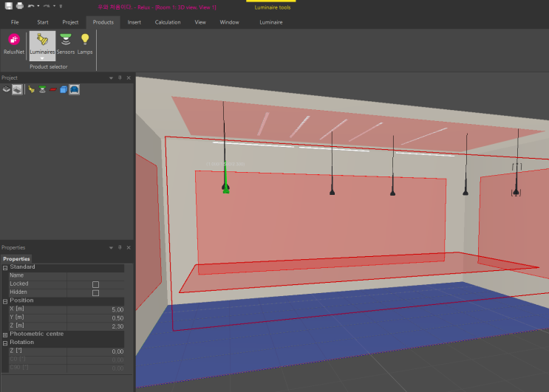The image size is (549, 392).
Task: Enable the Hidden checkbox
Action: (95, 293)
